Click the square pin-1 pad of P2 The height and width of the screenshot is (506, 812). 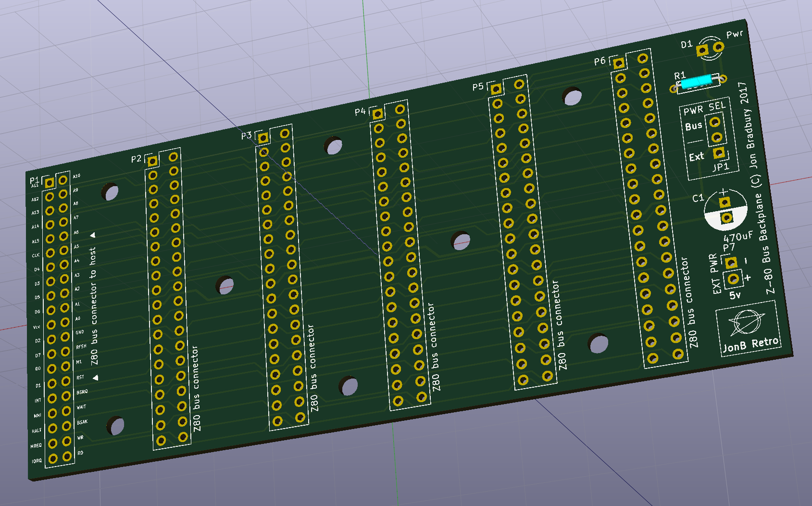coord(152,161)
